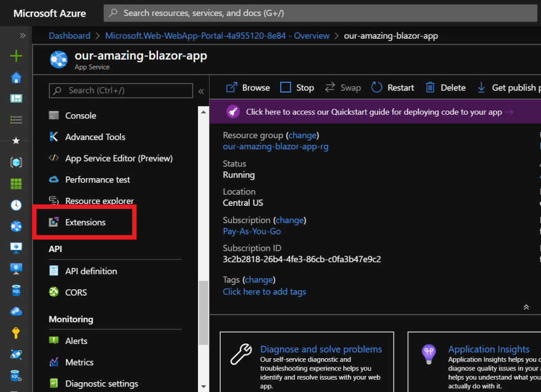Open App Services globe icon in left rail
Viewport: 541px width, 392px height.
[16, 227]
